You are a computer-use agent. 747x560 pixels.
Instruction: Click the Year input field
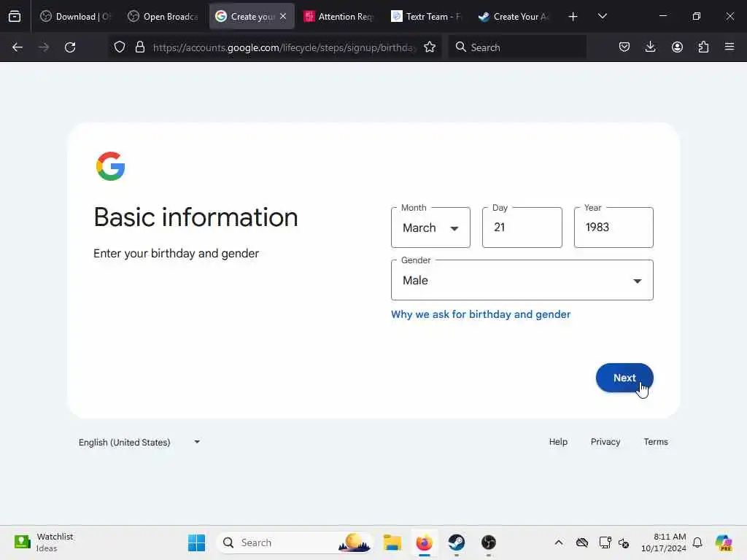point(614,227)
